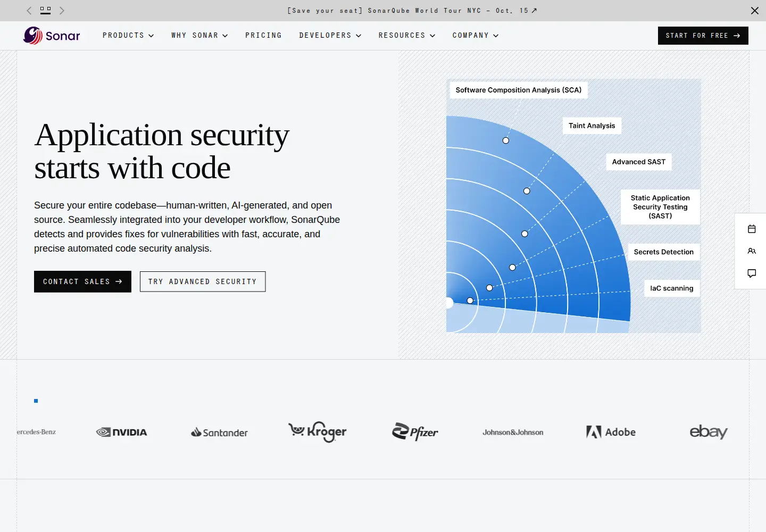Click the announcement pagination indicator icon
Screen dimensions: 766x532
coord(46,10)
